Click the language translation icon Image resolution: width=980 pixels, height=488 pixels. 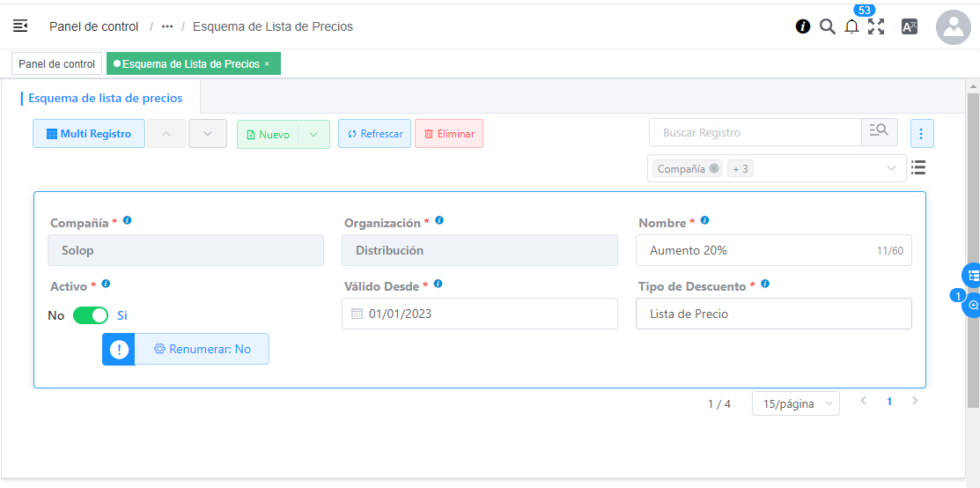point(910,26)
